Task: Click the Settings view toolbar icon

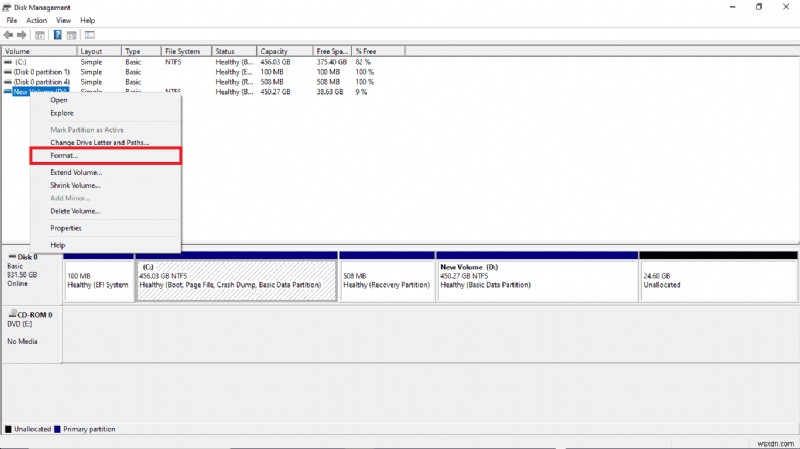Action: pos(90,35)
